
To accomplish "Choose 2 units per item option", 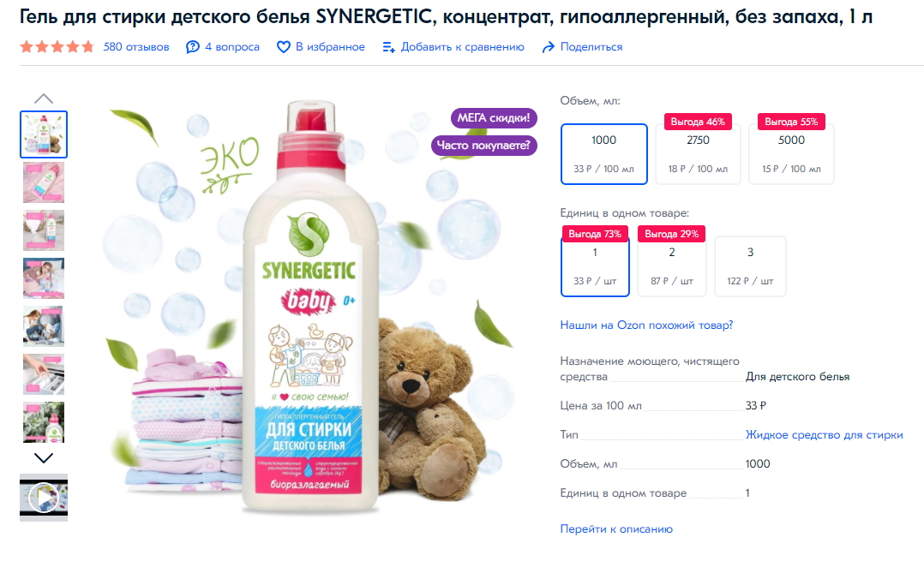I will coord(672,266).
